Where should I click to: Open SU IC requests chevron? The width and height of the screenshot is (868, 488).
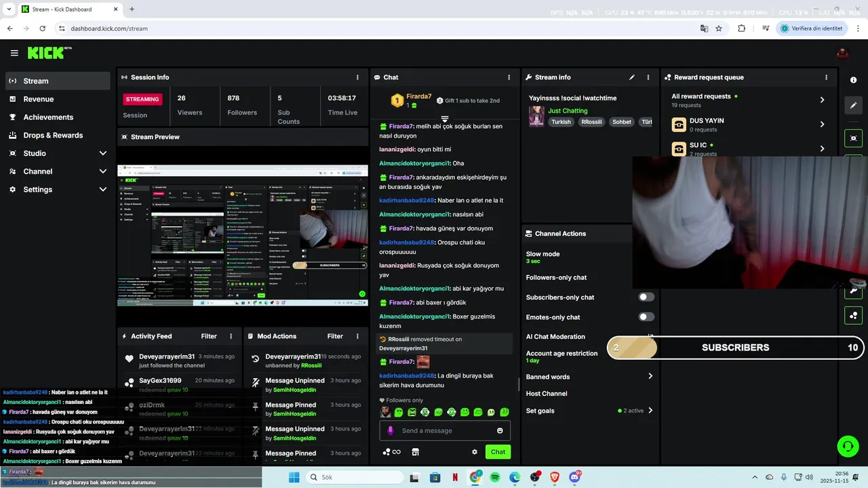click(822, 149)
